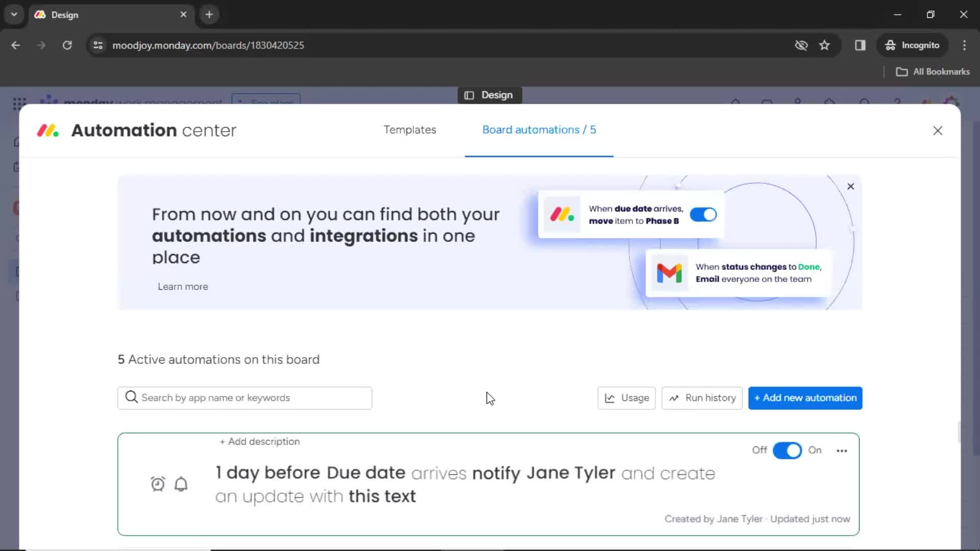Click the automations search input field

(x=245, y=397)
